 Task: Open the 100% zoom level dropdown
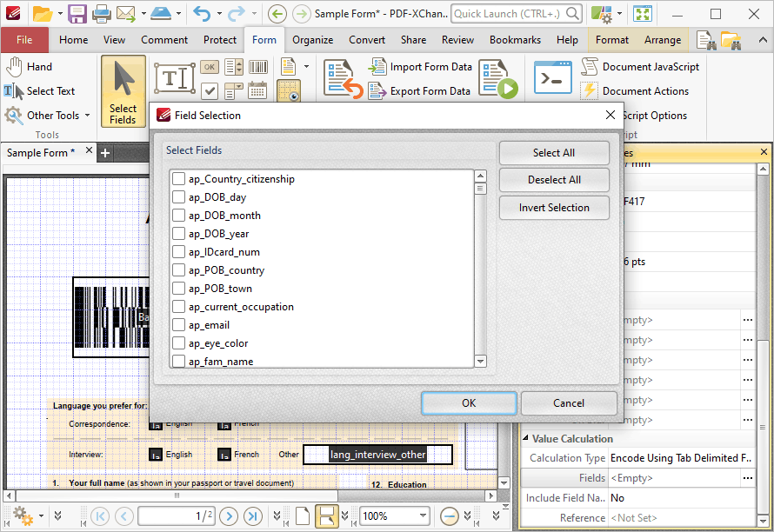[x=423, y=515]
